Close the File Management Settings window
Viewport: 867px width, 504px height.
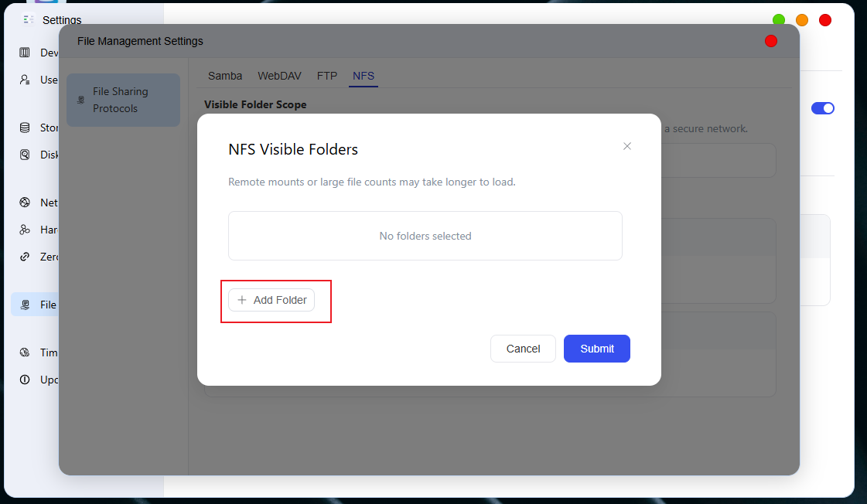(771, 41)
